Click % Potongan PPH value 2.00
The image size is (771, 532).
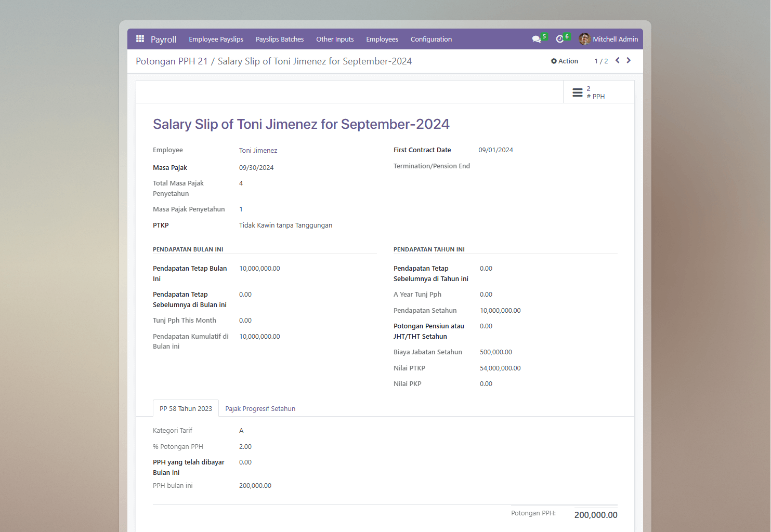[245, 446]
